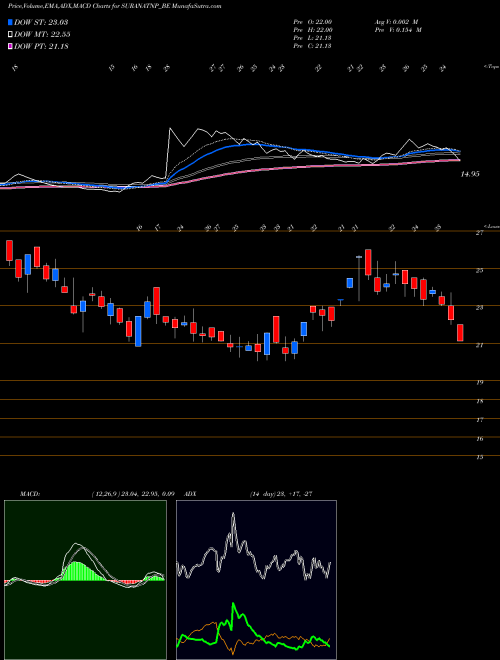Image resolution: width=500 pixels, height=660 pixels.
Task: Click the 17 price axis label
Action: point(479,420)
